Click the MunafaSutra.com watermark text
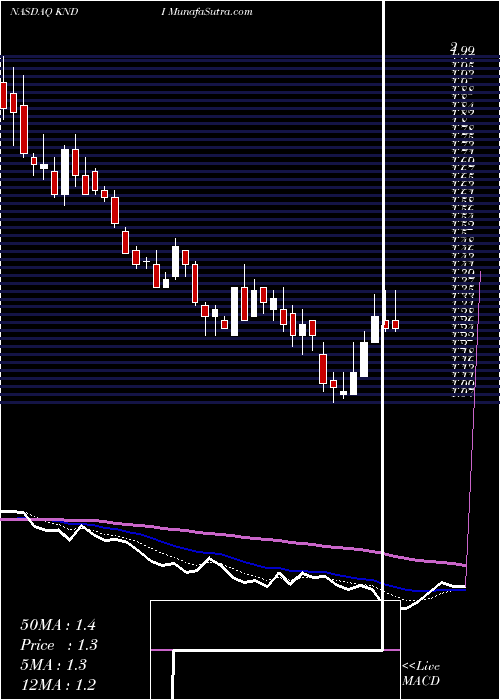 pyautogui.click(x=210, y=12)
